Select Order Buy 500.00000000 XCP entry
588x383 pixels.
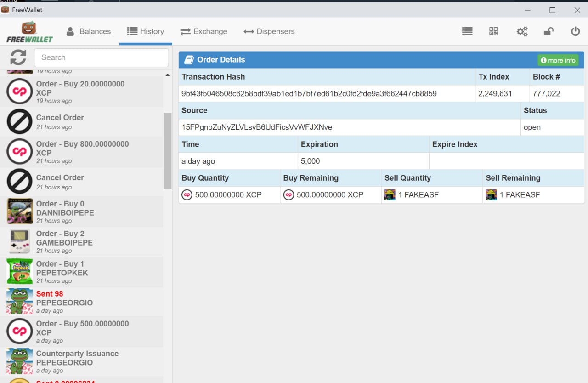(81, 332)
